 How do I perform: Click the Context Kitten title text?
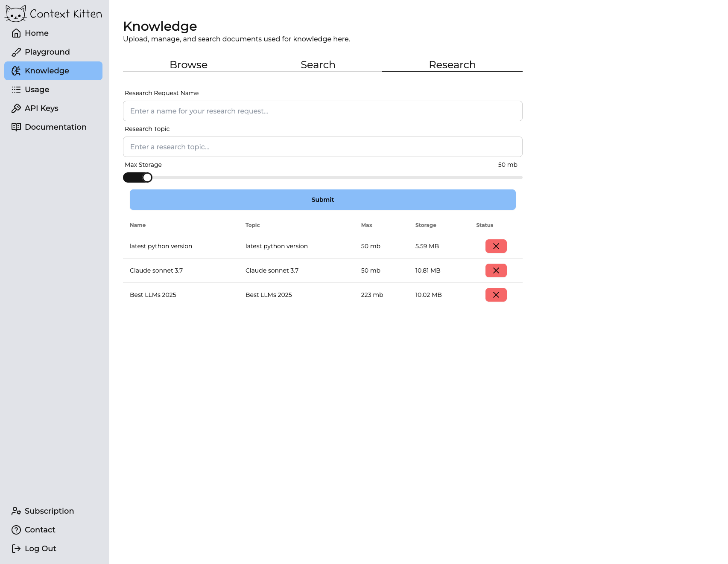[x=66, y=14]
